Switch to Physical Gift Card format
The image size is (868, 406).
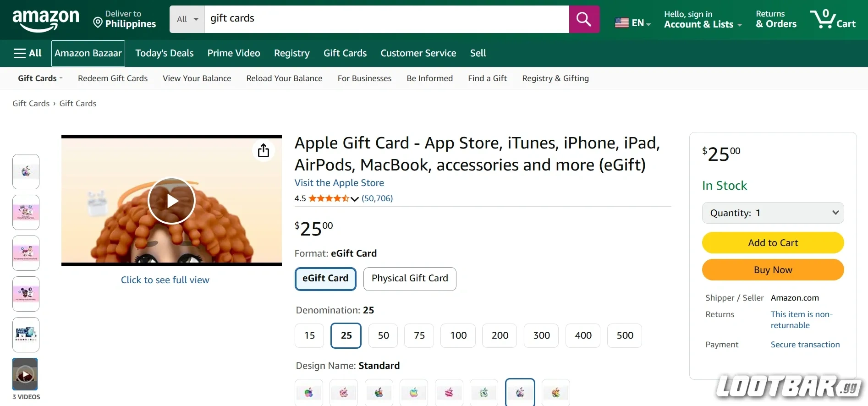click(409, 278)
